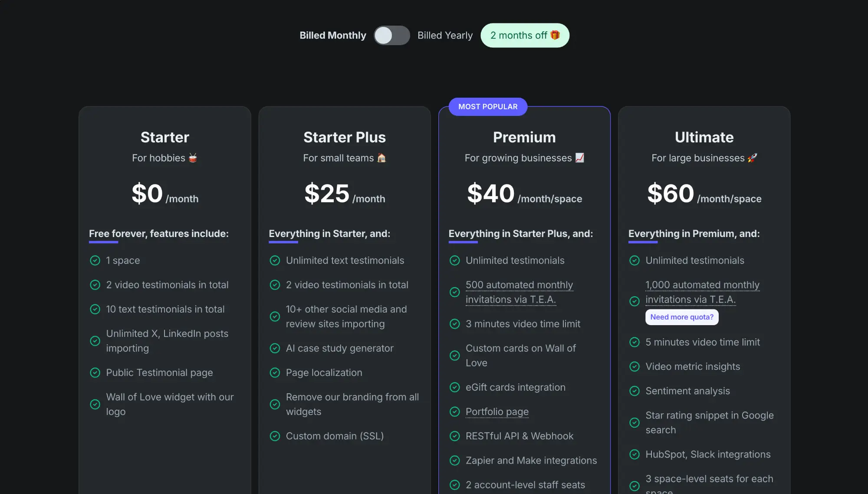Click the 'MOST POPULAR' badge
Screen dimensions: 868x494
[x=488, y=107]
